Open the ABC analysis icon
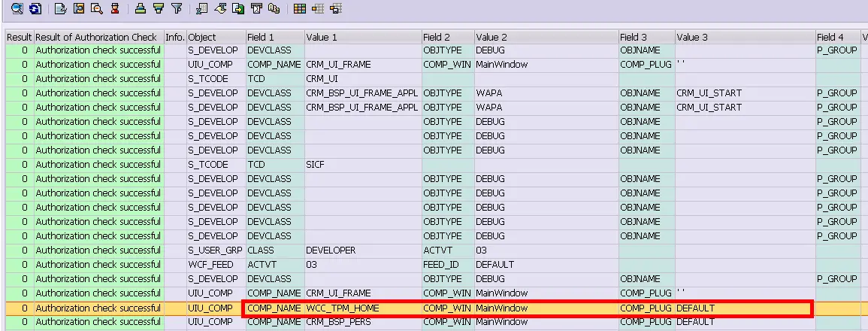The height and width of the screenshot is (331, 868). pyautogui.click(x=274, y=8)
